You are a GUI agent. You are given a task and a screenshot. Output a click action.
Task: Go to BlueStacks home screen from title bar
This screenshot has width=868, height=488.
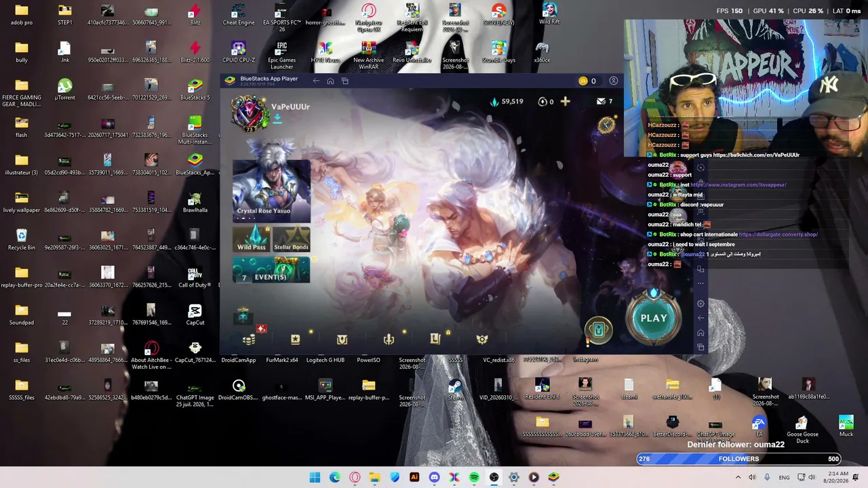330,81
